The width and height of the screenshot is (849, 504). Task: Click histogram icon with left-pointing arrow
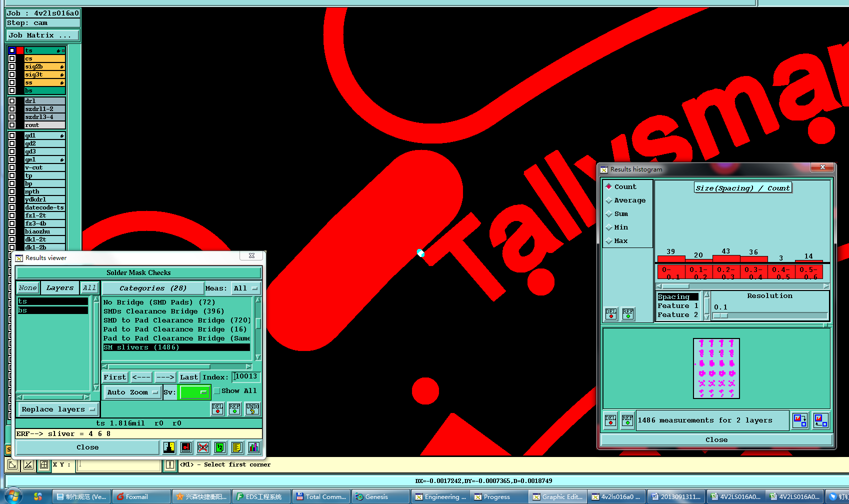(820, 420)
